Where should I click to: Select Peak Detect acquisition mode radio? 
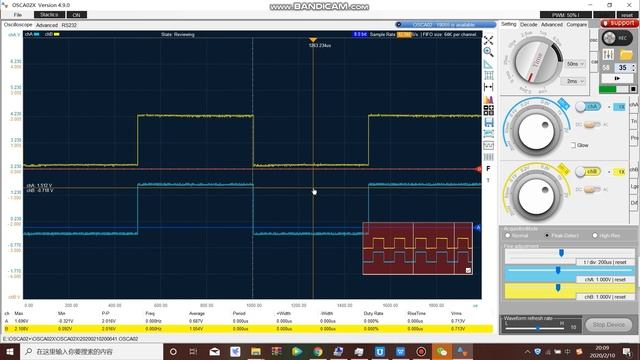[547, 236]
